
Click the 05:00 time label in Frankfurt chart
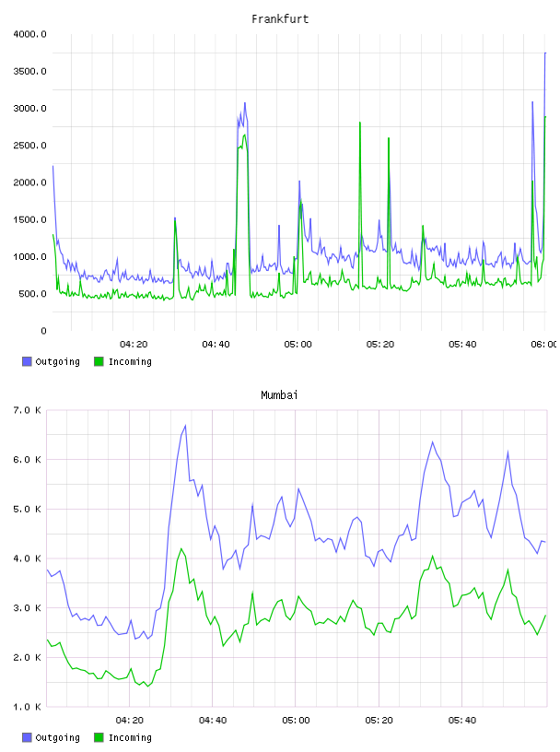click(x=297, y=345)
